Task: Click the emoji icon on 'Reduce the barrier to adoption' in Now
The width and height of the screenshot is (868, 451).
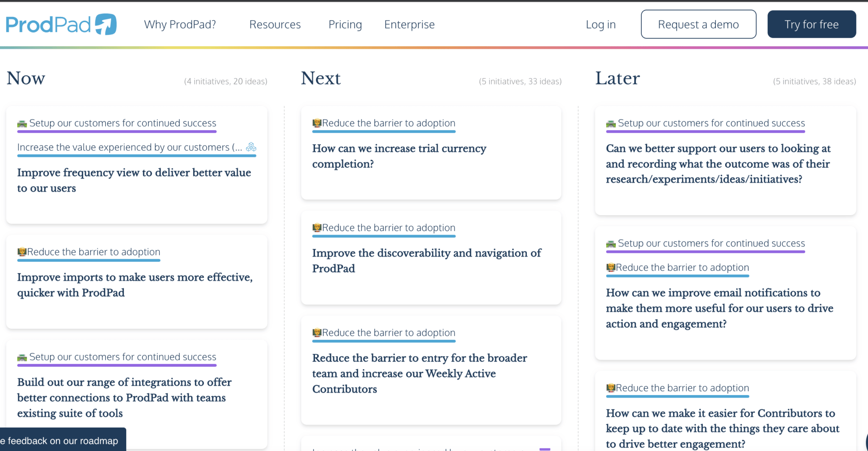Action: pyautogui.click(x=21, y=252)
